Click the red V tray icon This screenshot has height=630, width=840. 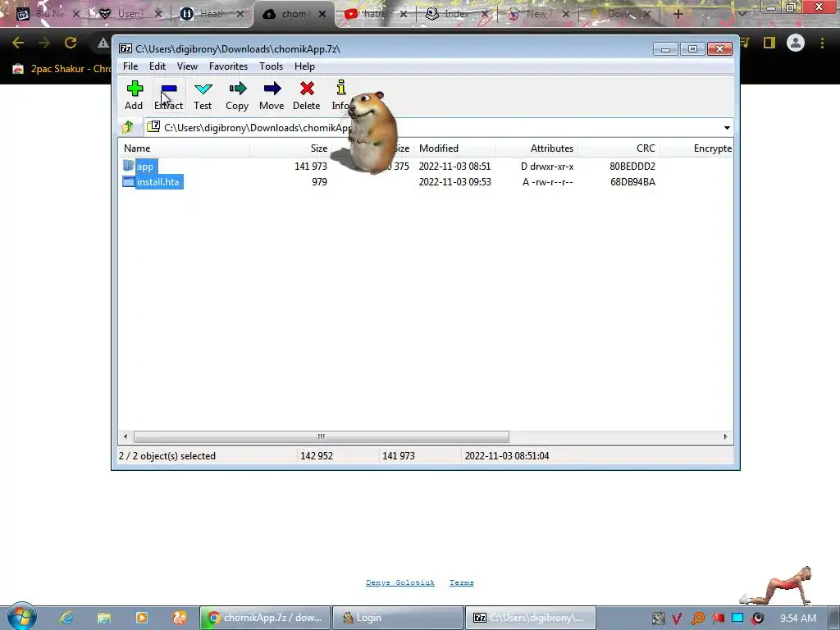(x=677, y=619)
